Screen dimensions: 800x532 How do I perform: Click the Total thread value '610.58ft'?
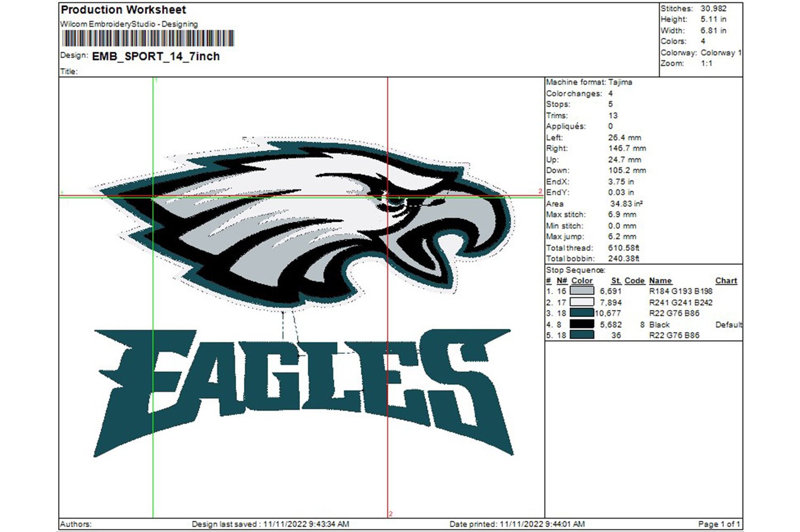[x=623, y=248]
